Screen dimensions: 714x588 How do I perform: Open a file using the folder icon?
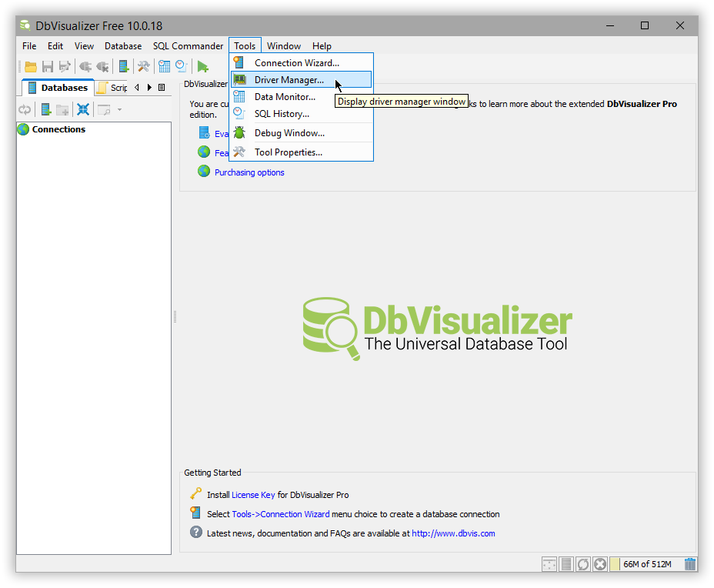pyautogui.click(x=29, y=66)
